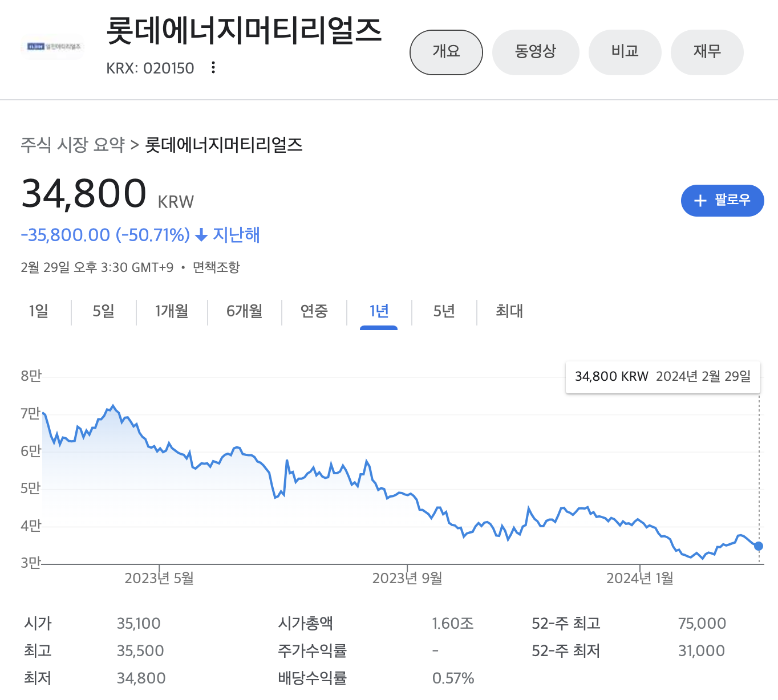This screenshot has height=700, width=778.
Task: Click the down arrow icon beside 지난해
Action: [x=201, y=235]
